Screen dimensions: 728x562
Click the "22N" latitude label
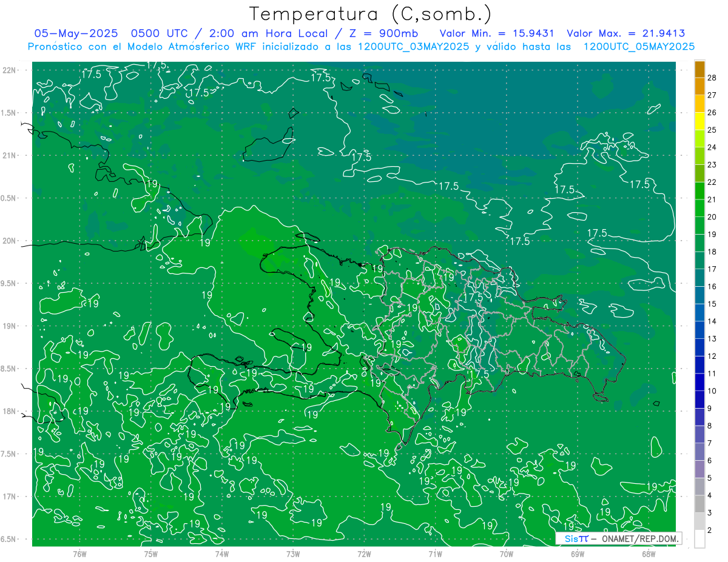coord(9,70)
